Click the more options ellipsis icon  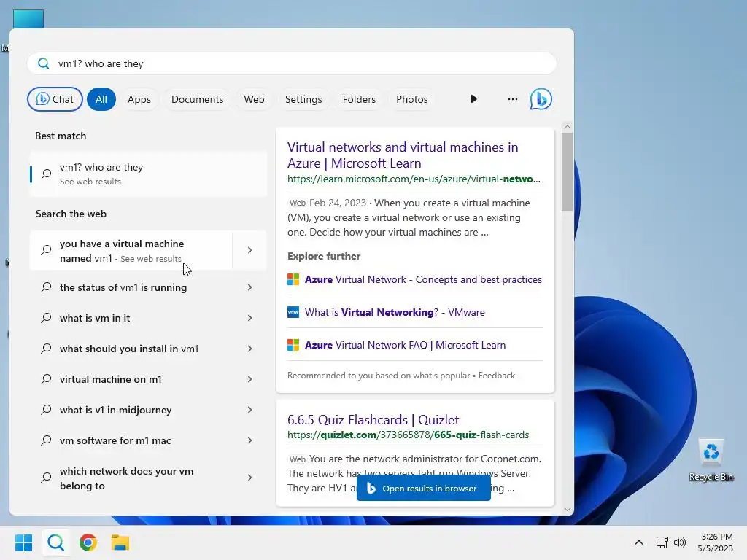click(x=513, y=99)
